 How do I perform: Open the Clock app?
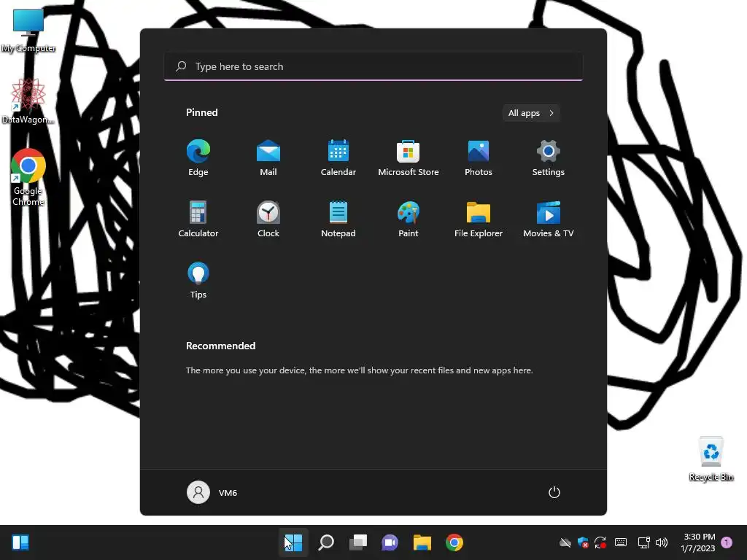coord(268,219)
